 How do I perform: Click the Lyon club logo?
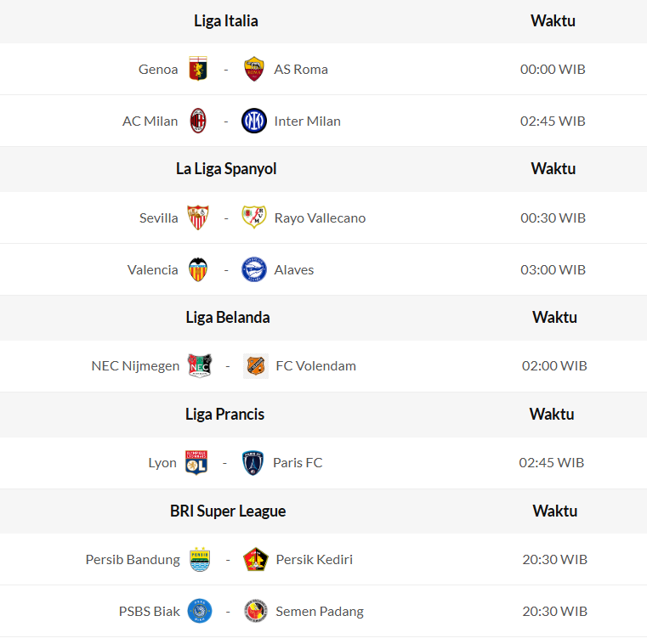click(x=196, y=462)
